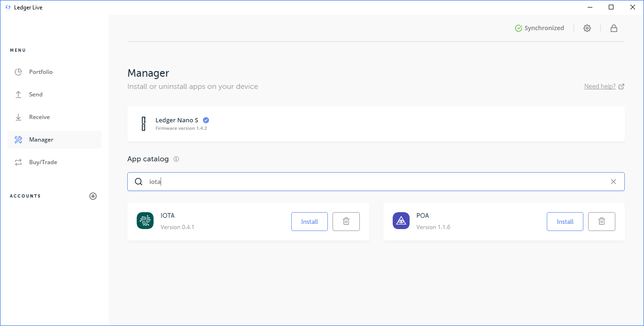Click the Synchronized status indicator

click(x=539, y=28)
